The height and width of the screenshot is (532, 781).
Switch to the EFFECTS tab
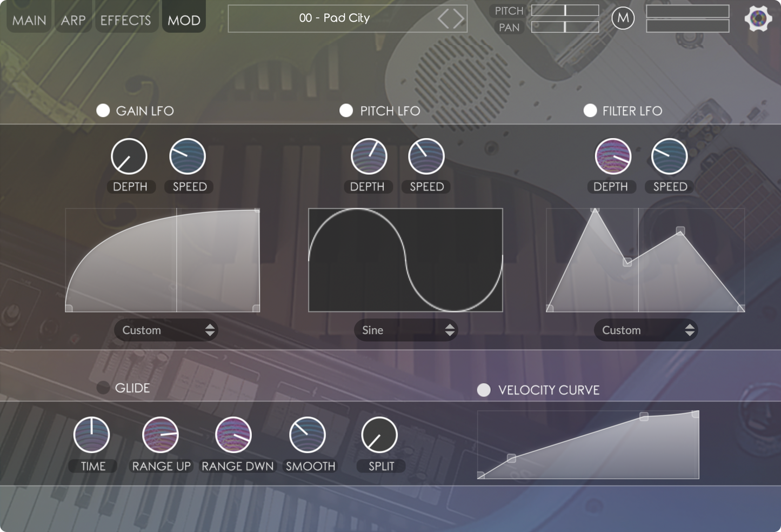125,20
